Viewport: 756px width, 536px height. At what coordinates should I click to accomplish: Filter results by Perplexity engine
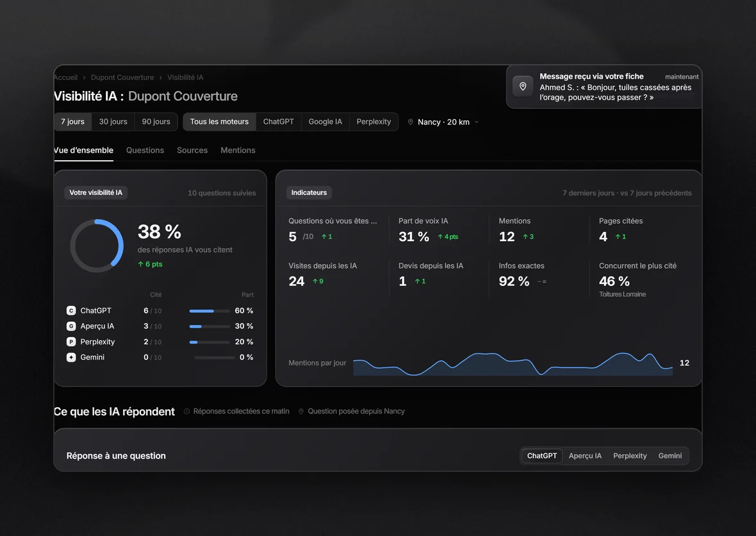pos(374,122)
